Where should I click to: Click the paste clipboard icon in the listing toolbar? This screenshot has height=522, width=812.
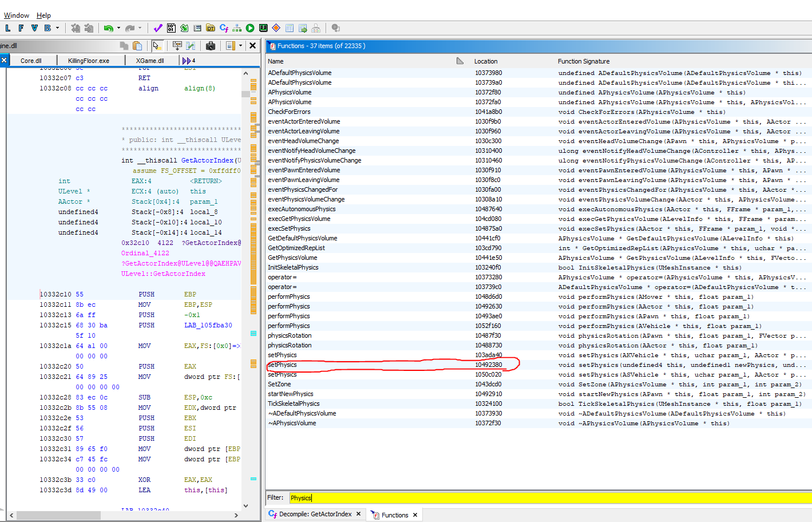(137, 46)
